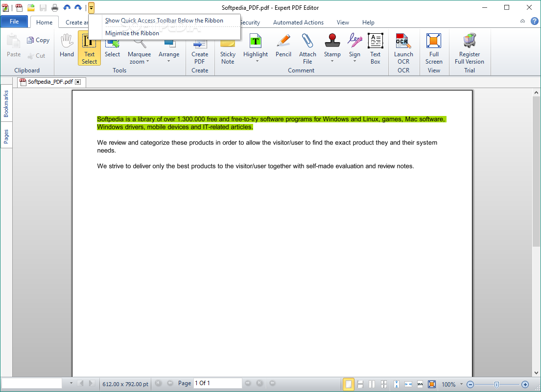Click the redo arrow icon
541x392 pixels.
(78, 7)
